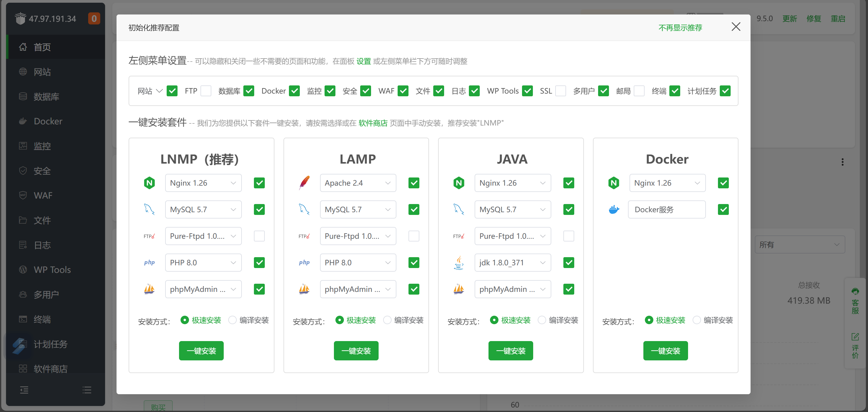Click the Docker whale icon in Docker panel
The height and width of the screenshot is (412, 868).
tap(613, 209)
